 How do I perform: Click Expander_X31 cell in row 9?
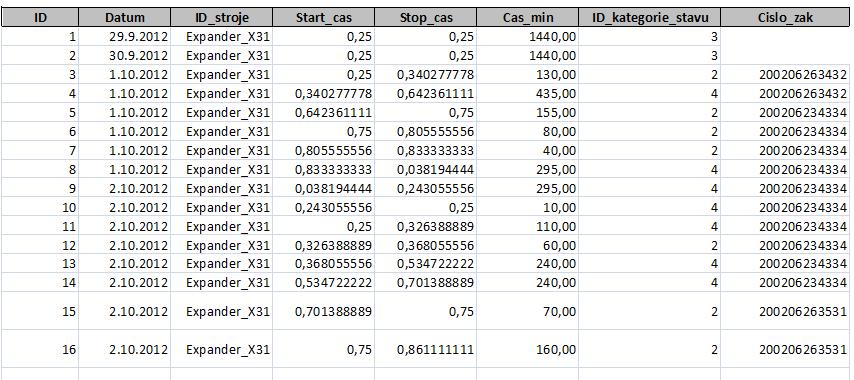coord(222,188)
